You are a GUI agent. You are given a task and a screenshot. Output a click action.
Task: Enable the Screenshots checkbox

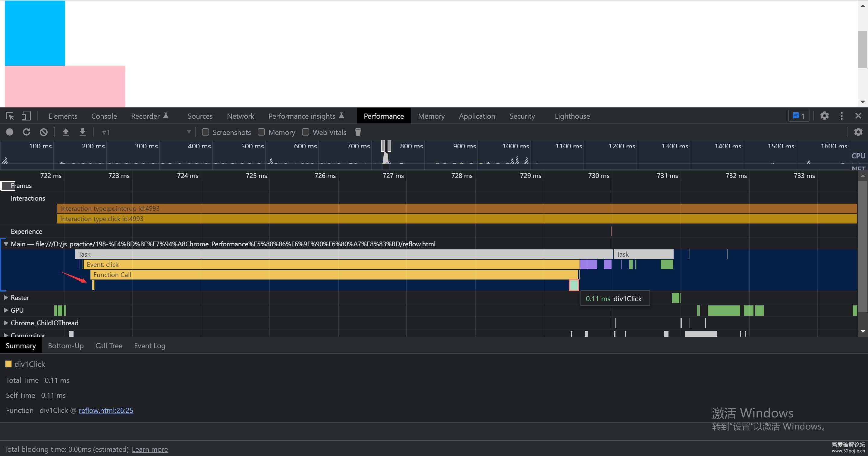pyautogui.click(x=205, y=132)
